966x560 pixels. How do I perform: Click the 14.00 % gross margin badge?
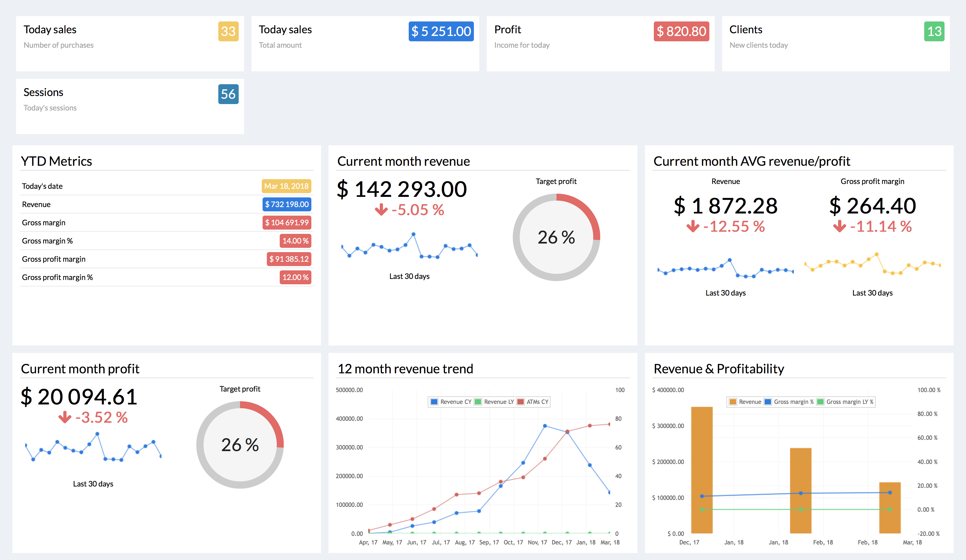coord(295,241)
